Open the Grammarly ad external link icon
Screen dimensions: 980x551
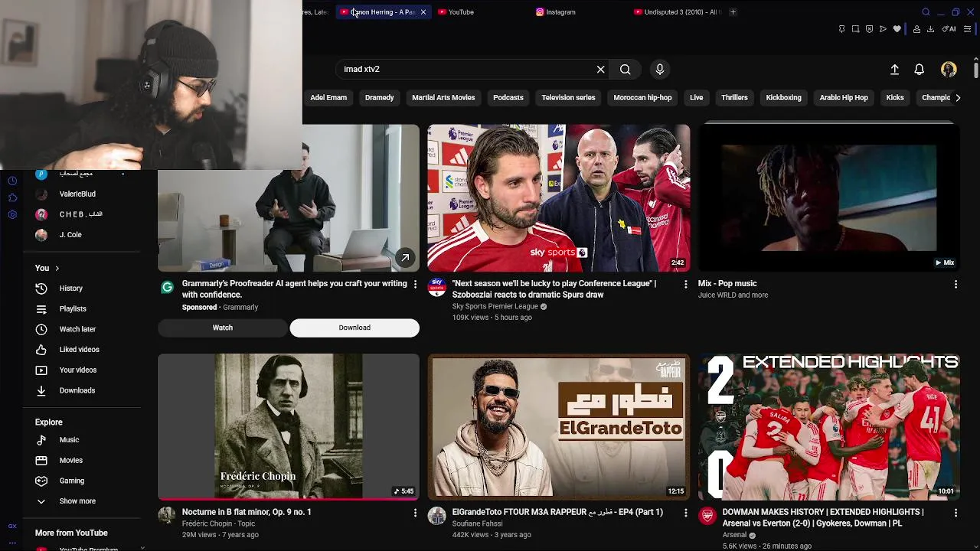coord(405,258)
